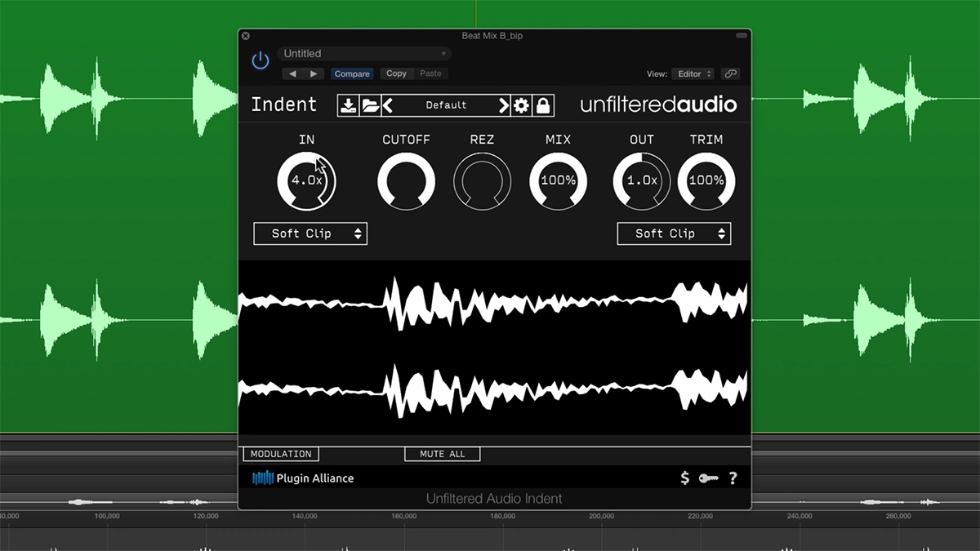Go to next preset with right arrow
The width and height of the screenshot is (980, 551).
pos(314,73)
